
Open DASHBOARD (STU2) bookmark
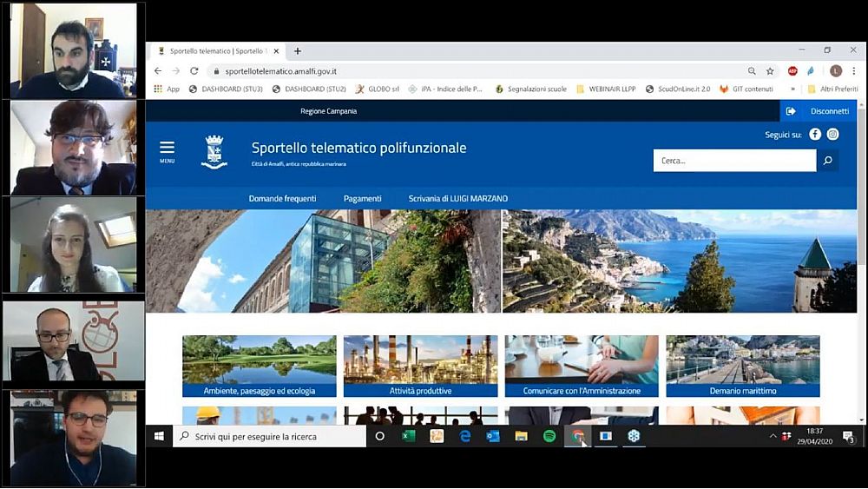tap(309, 89)
